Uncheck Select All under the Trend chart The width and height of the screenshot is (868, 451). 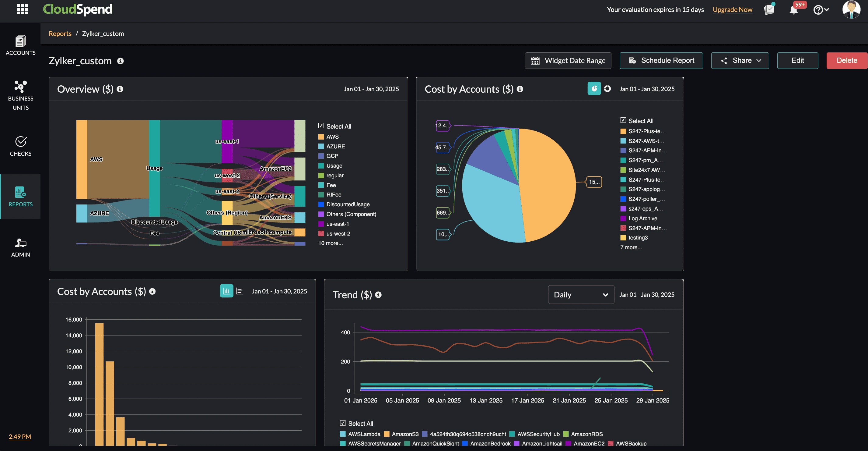coord(343,423)
